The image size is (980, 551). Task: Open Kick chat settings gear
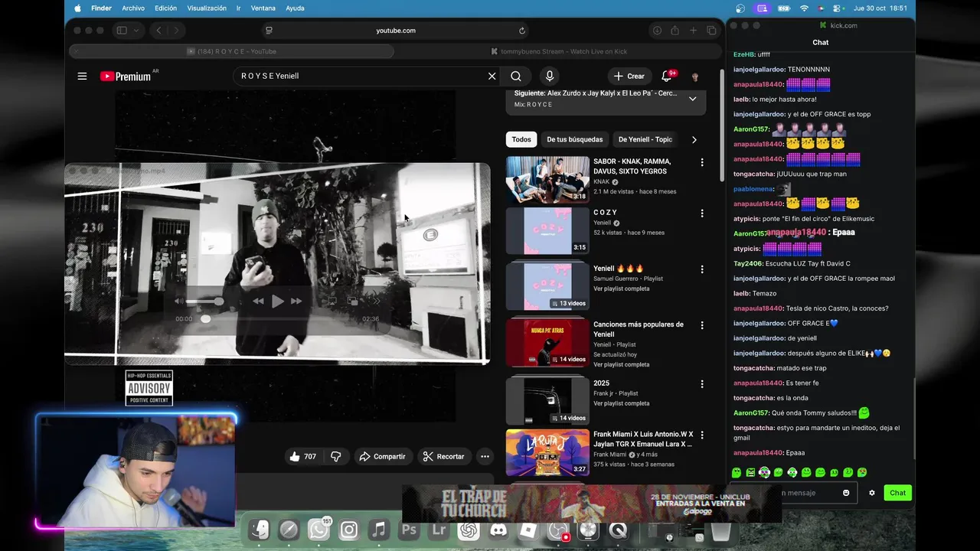click(x=871, y=493)
